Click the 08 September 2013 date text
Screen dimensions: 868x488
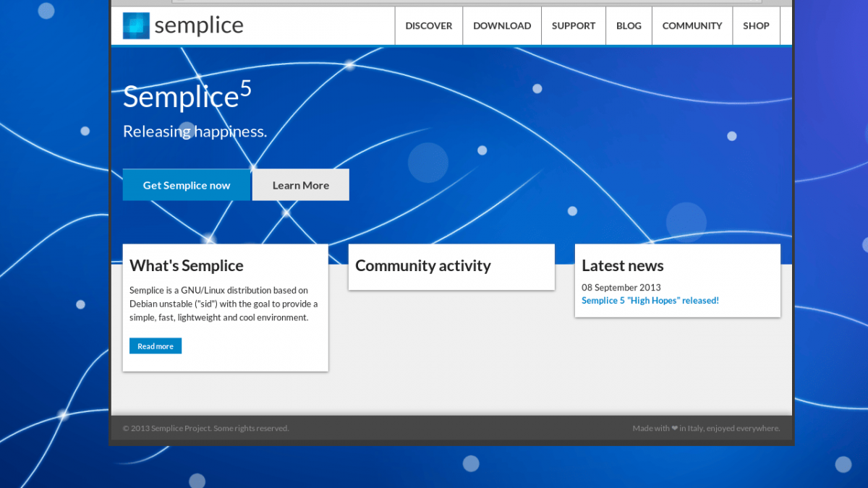pyautogui.click(x=621, y=288)
